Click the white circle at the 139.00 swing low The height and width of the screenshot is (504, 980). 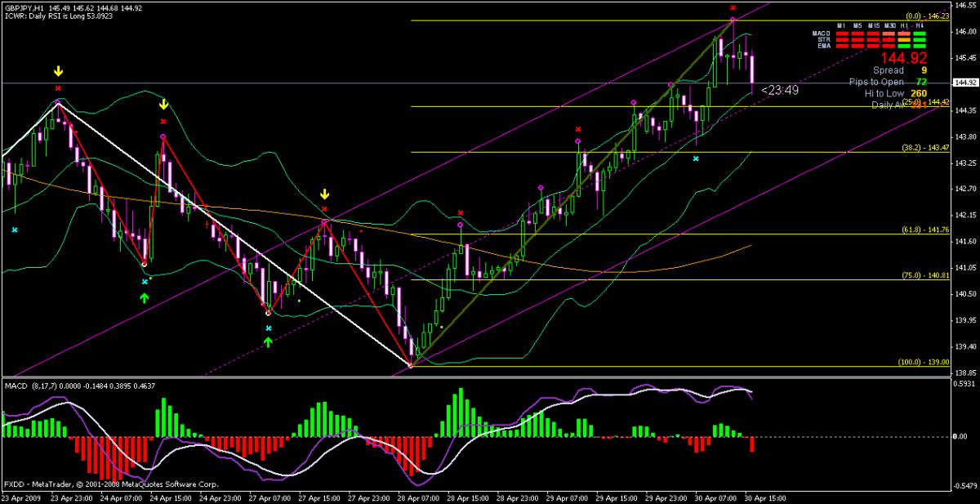click(410, 366)
